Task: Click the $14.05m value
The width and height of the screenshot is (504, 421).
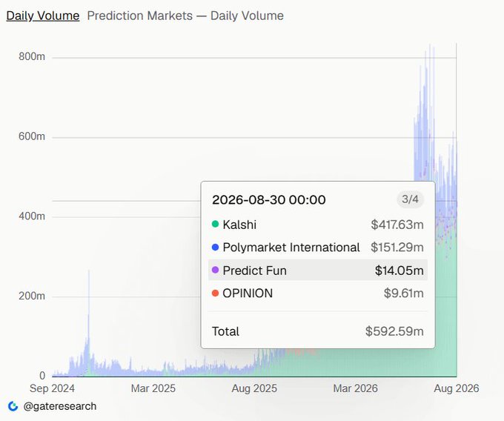Action: click(x=399, y=271)
